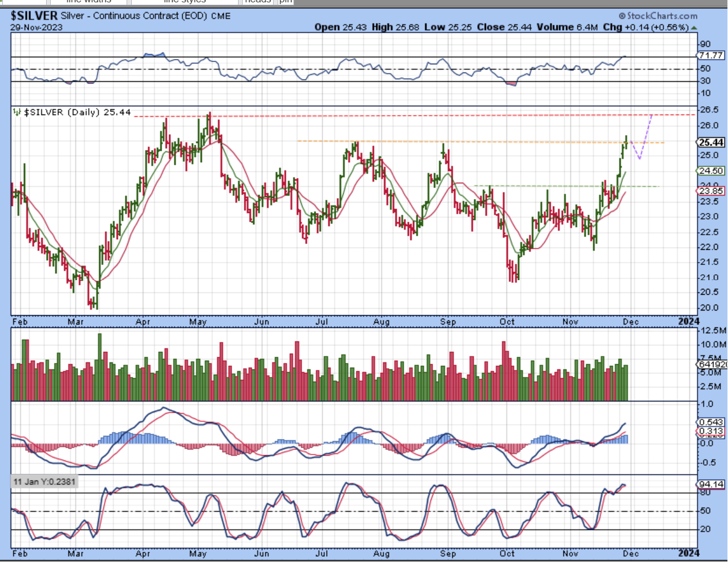Click the tallest green volume bar in March
728x562 pixels.
(100, 367)
